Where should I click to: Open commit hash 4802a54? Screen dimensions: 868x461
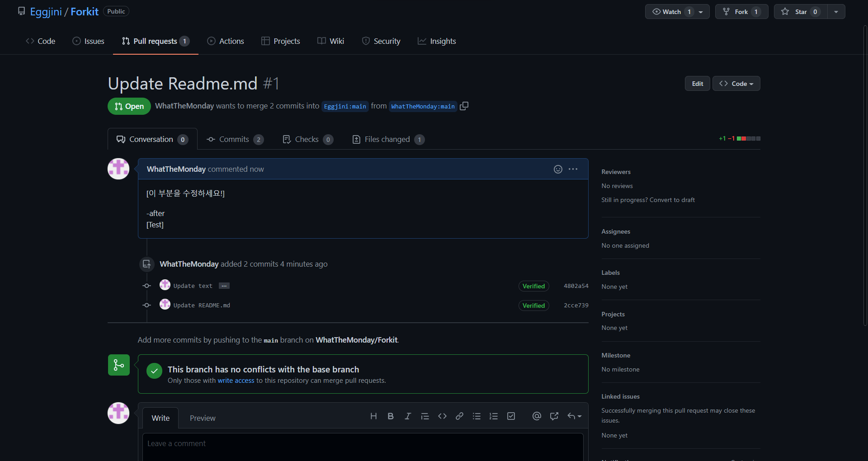click(x=576, y=286)
